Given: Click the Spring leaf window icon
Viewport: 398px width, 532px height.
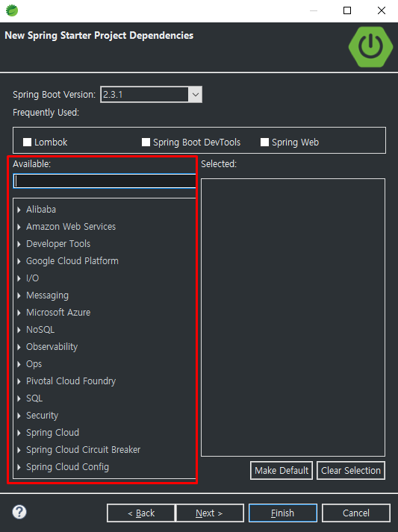Looking at the screenshot, I should coord(12,10).
